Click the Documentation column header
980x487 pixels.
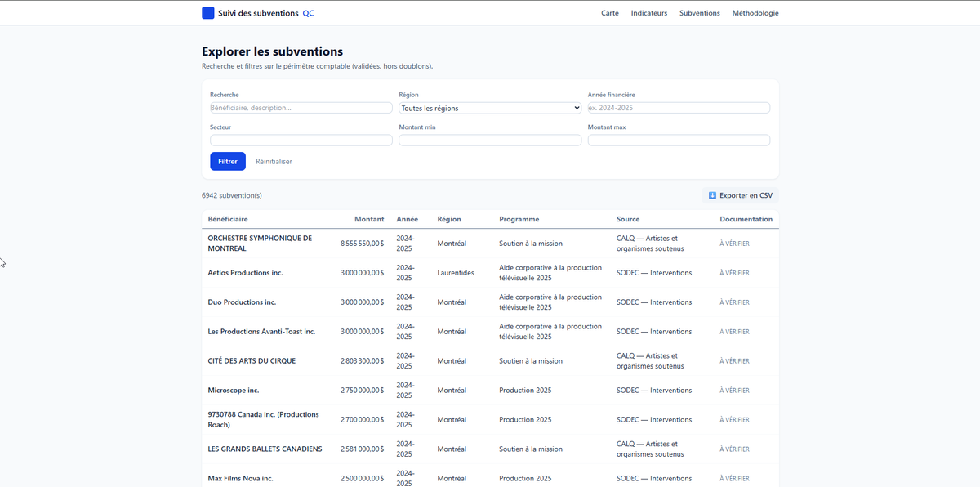[746, 219]
